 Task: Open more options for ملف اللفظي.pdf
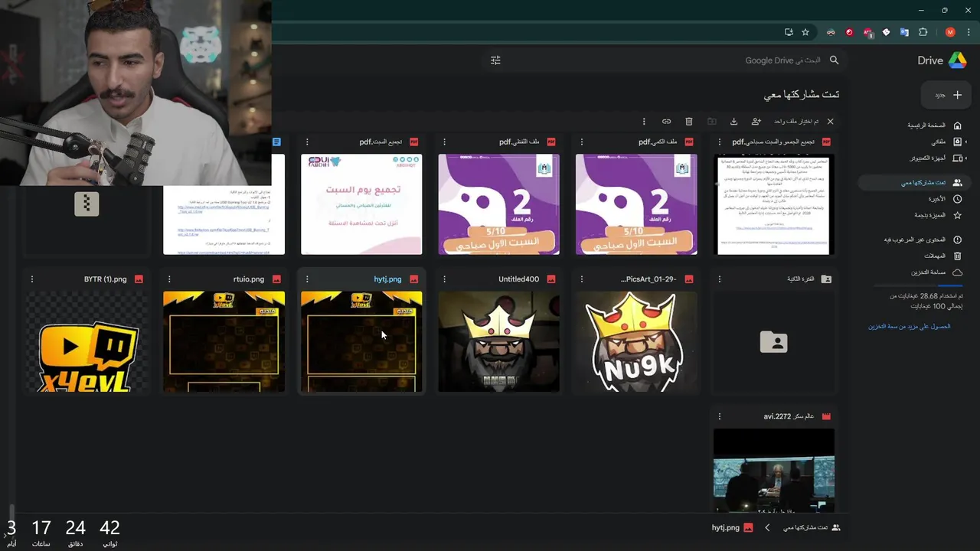tap(444, 142)
